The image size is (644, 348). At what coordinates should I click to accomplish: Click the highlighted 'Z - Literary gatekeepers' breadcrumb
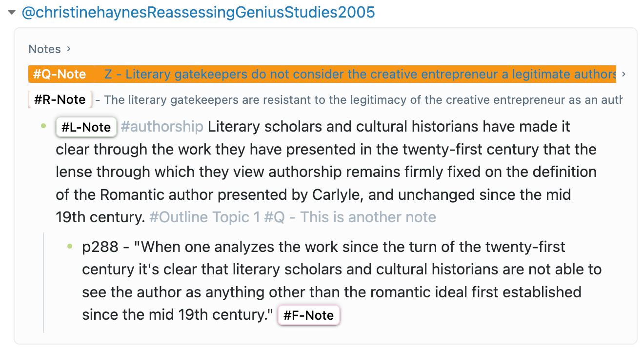(359, 75)
